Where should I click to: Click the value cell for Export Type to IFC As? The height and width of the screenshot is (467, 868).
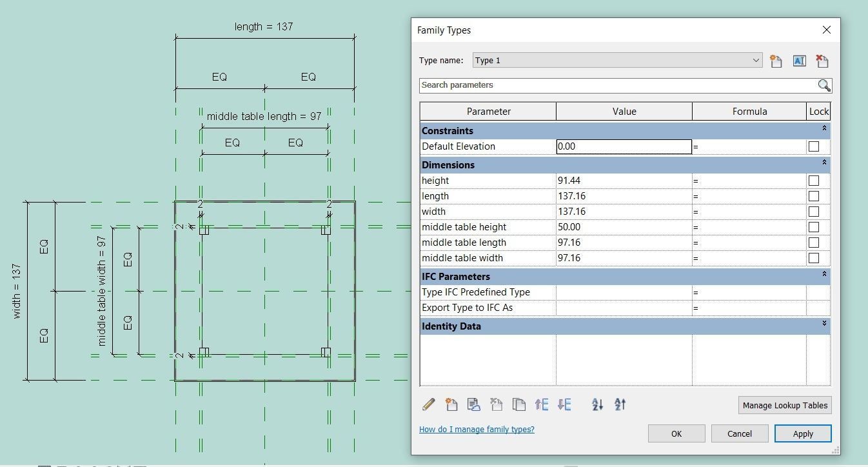[624, 308]
